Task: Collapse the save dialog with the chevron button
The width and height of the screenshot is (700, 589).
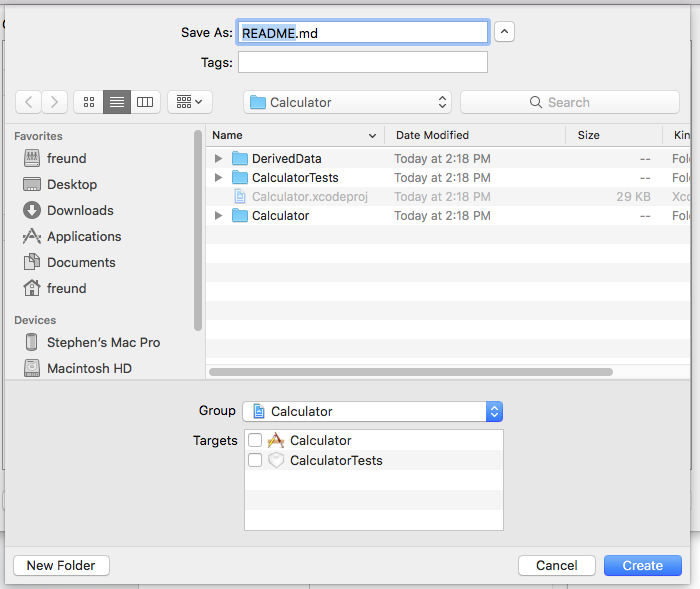Action: (x=504, y=32)
